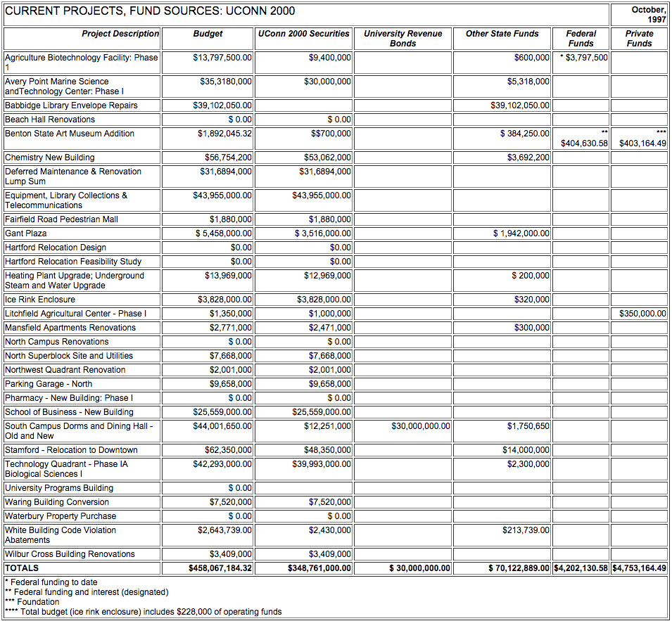Click the "Project Description" column header

pyautogui.click(x=120, y=34)
